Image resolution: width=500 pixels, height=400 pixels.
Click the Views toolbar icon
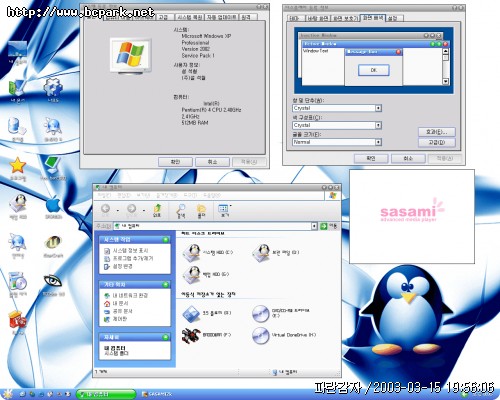pyautogui.click(x=223, y=210)
